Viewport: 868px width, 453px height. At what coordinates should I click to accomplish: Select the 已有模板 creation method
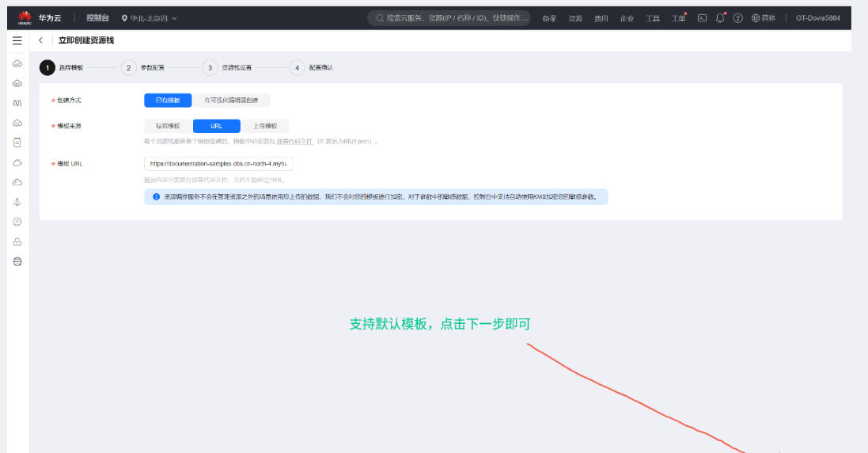(x=168, y=101)
